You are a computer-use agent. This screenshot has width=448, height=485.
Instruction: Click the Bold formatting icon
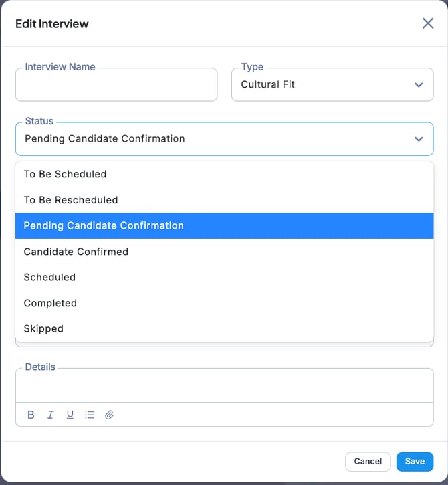(31, 415)
